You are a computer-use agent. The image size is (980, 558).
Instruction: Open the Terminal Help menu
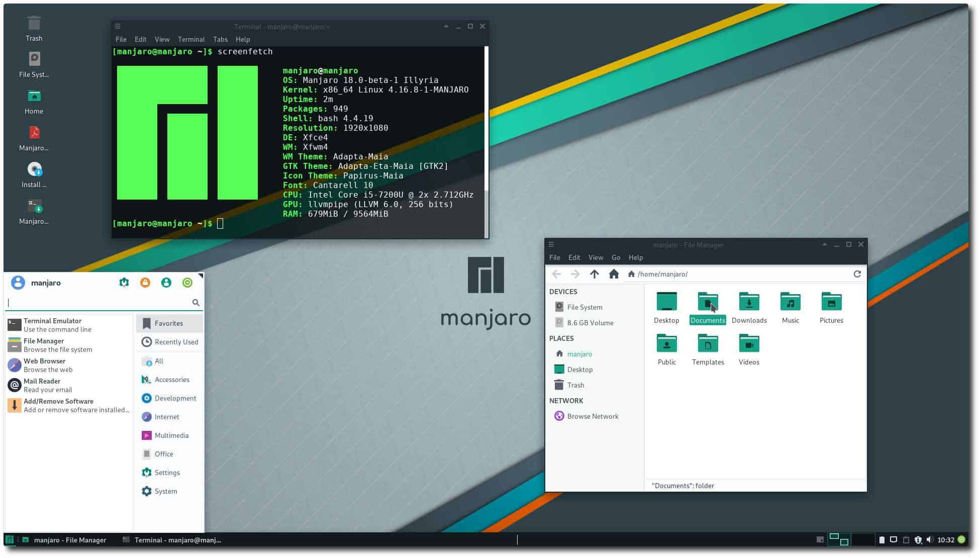click(243, 39)
